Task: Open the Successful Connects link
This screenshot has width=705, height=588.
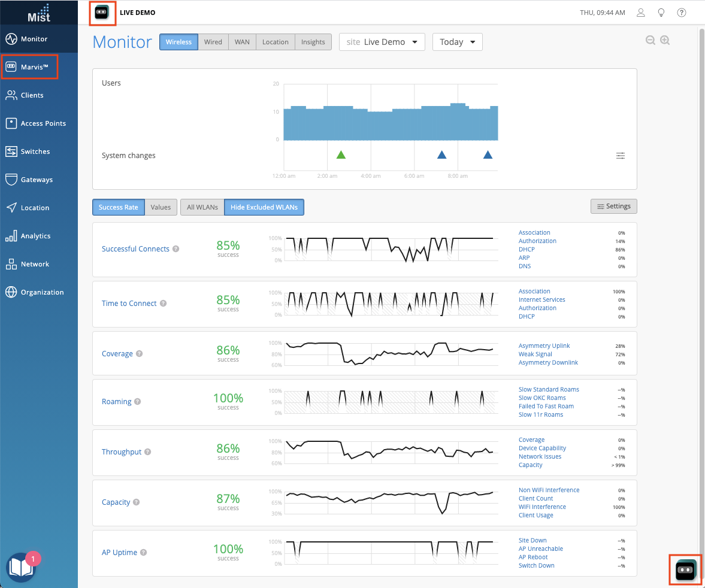Action: (135, 249)
